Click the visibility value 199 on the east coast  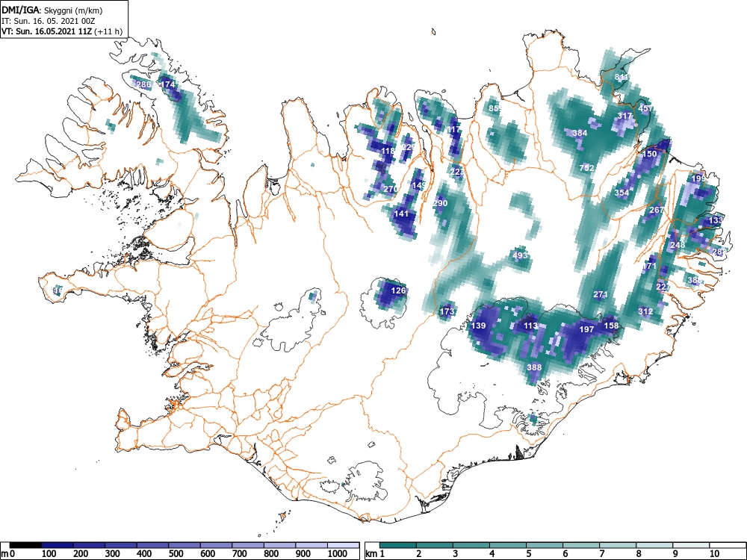(699, 179)
